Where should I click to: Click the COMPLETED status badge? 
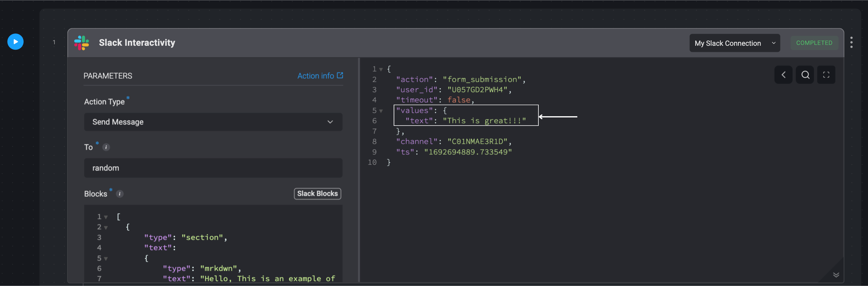[814, 43]
